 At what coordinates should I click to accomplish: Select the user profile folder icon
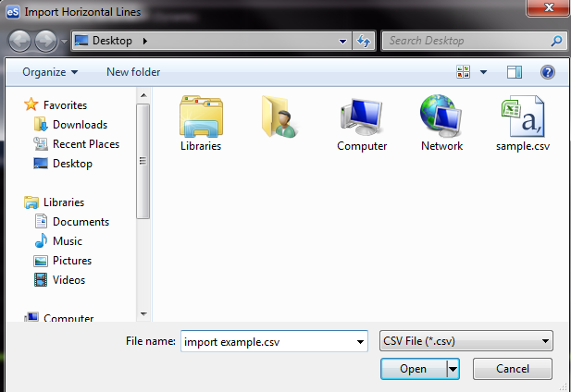pyautogui.click(x=279, y=116)
